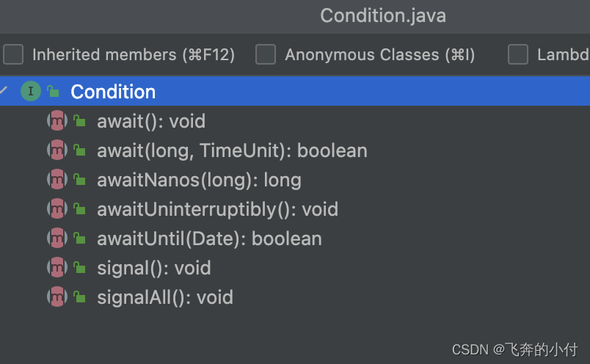Collapse the Condition tree node arrow

point(4,91)
